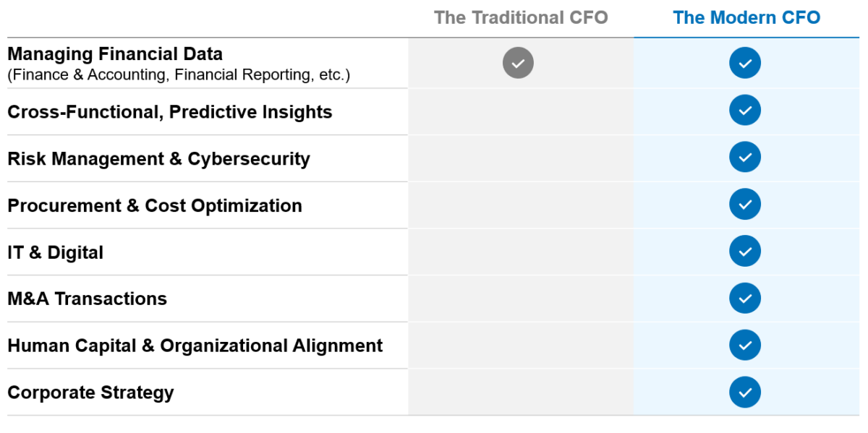Select the Corporate Strategy blue checkmark
This screenshot has height=433, width=868.
tap(745, 392)
